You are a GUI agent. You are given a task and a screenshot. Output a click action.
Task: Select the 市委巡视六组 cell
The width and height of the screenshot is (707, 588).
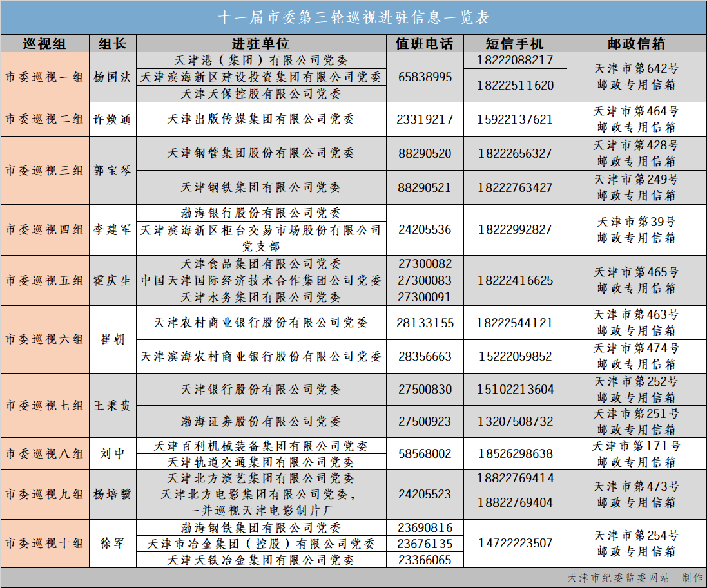point(44,339)
